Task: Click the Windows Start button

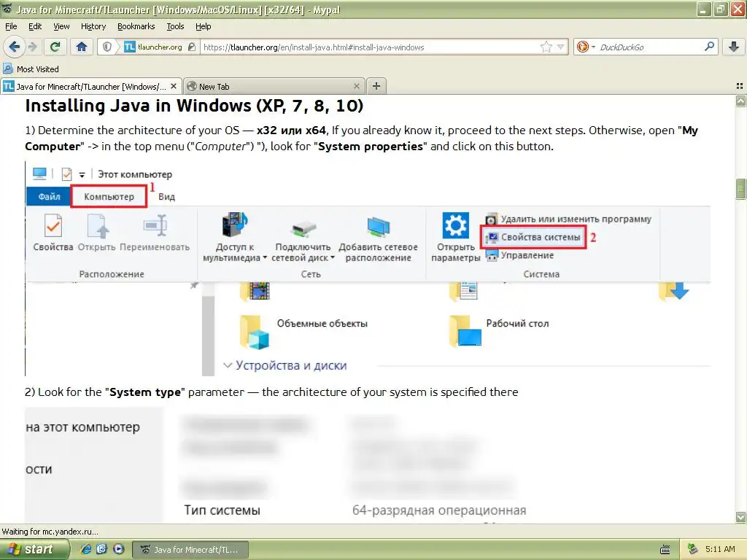Action: [x=35, y=550]
